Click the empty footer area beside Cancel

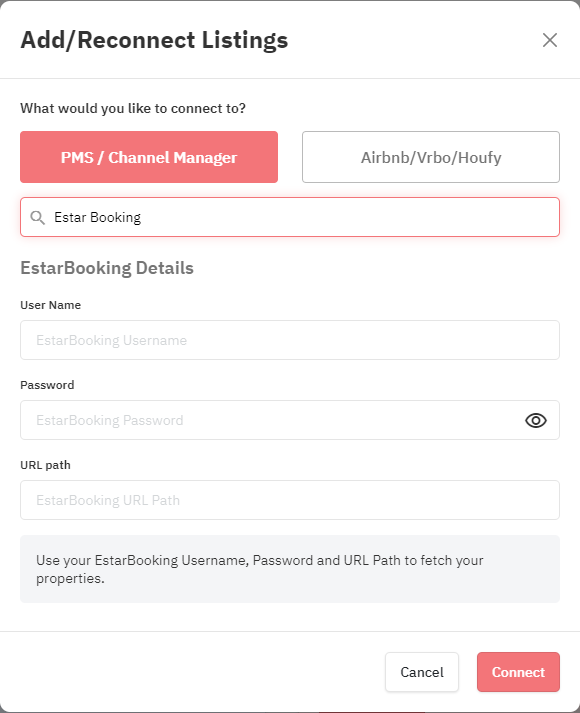point(200,672)
